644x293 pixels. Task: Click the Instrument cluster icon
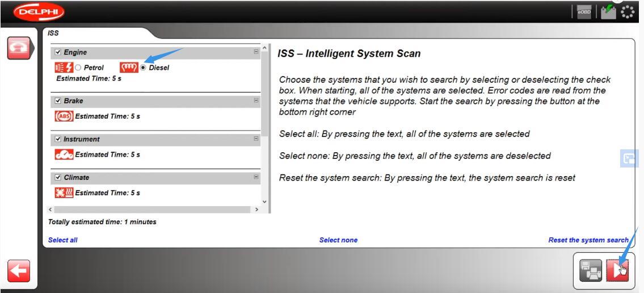pos(64,154)
